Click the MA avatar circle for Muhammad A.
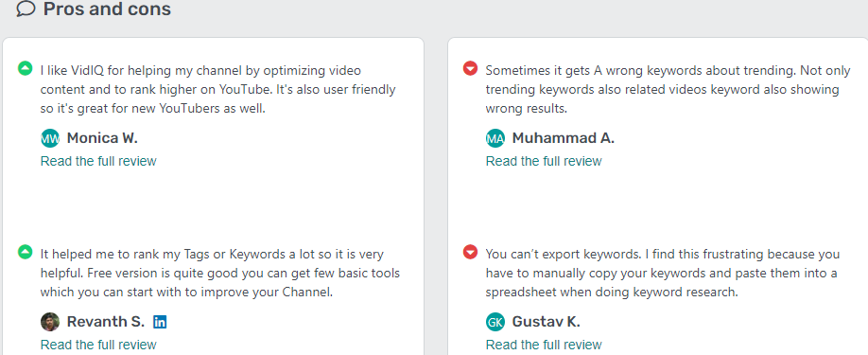 click(495, 138)
